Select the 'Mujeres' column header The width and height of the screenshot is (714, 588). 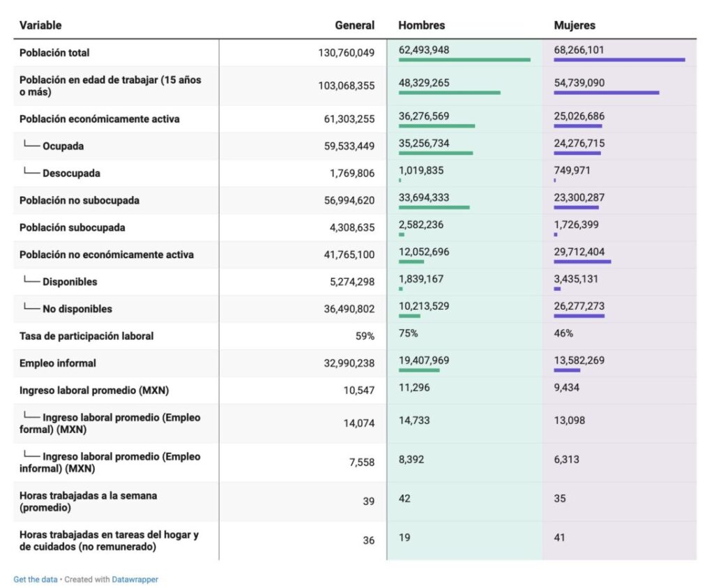pyautogui.click(x=575, y=25)
